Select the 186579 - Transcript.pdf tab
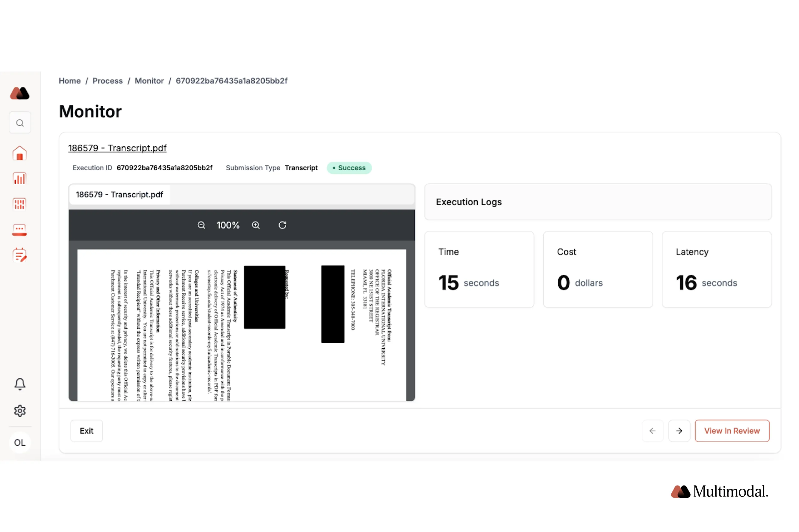The height and width of the screenshot is (532, 799). point(120,194)
